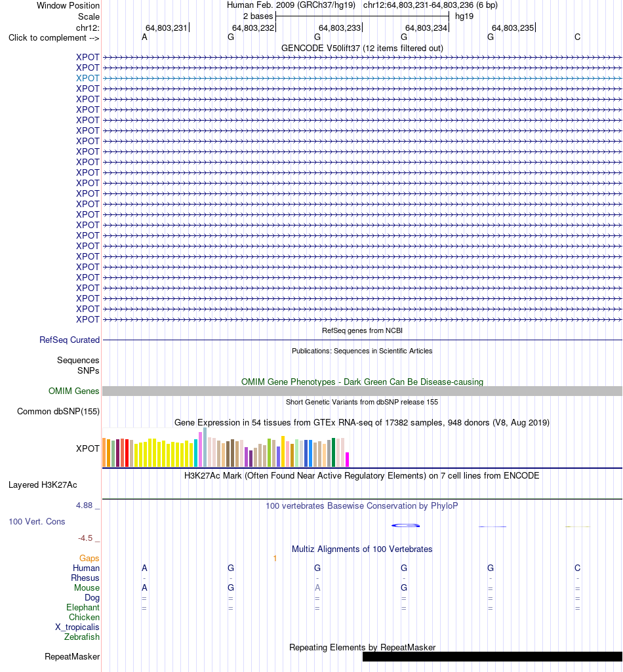Click the Elephant species label
The image size is (623, 672).
coord(83,607)
